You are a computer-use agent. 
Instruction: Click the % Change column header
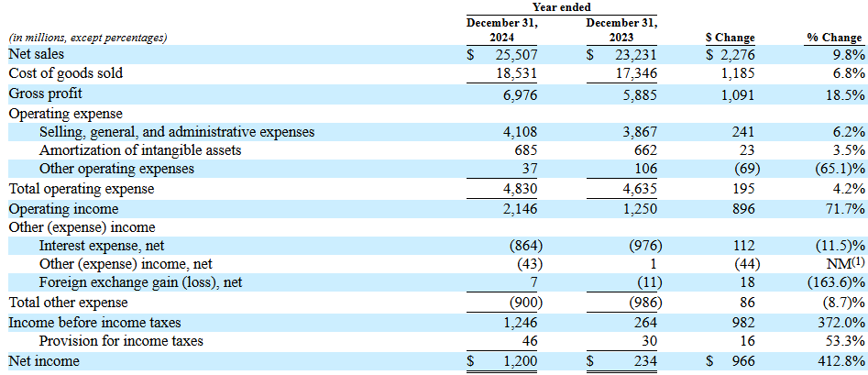833,38
